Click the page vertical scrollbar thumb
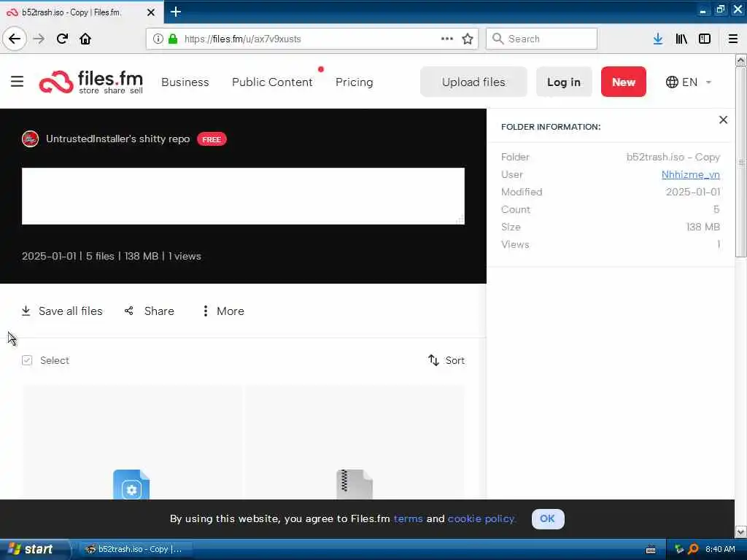 click(x=740, y=162)
